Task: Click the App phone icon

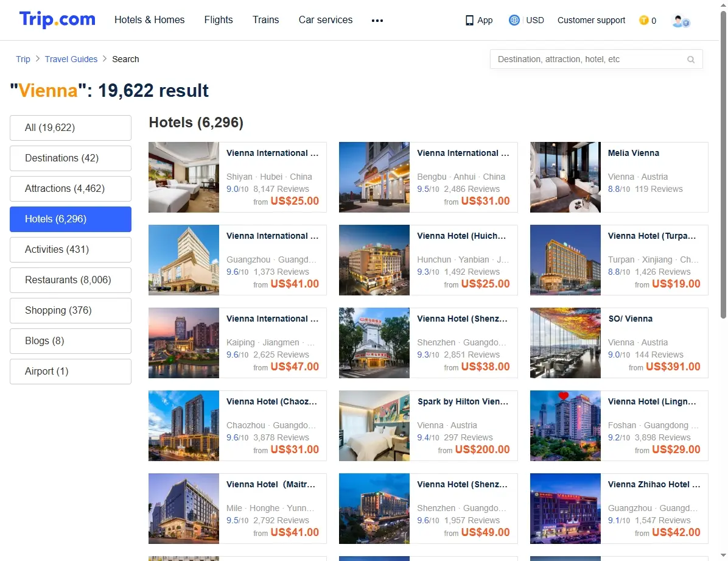Action: tap(469, 21)
